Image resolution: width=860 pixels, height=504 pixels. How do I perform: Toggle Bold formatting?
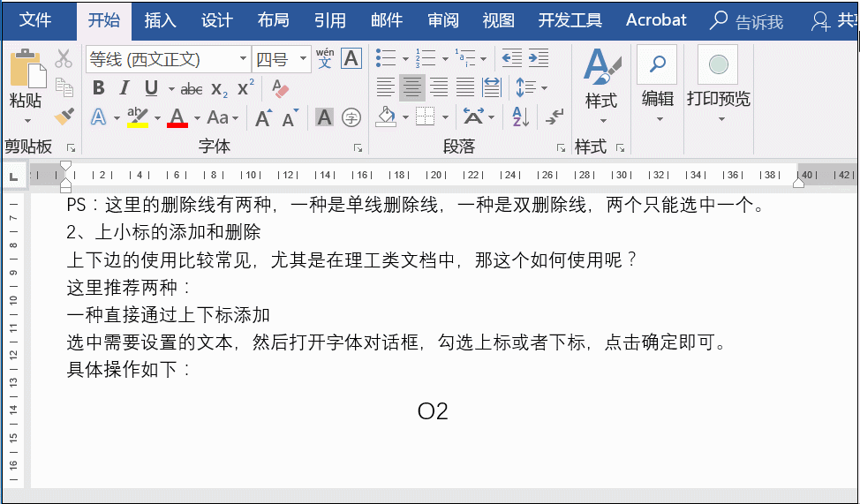(x=99, y=88)
